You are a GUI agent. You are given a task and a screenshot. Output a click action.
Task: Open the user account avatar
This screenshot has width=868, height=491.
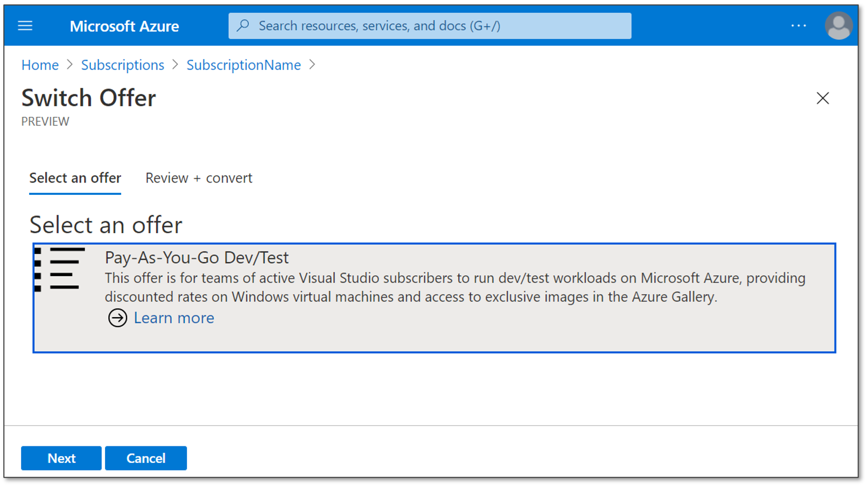(838, 25)
